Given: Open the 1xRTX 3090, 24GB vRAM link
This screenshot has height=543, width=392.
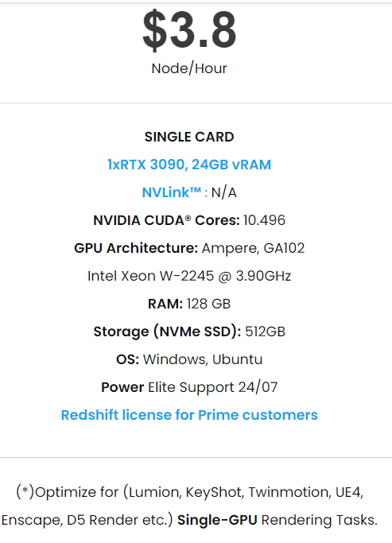Looking at the screenshot, I should 189,165.
